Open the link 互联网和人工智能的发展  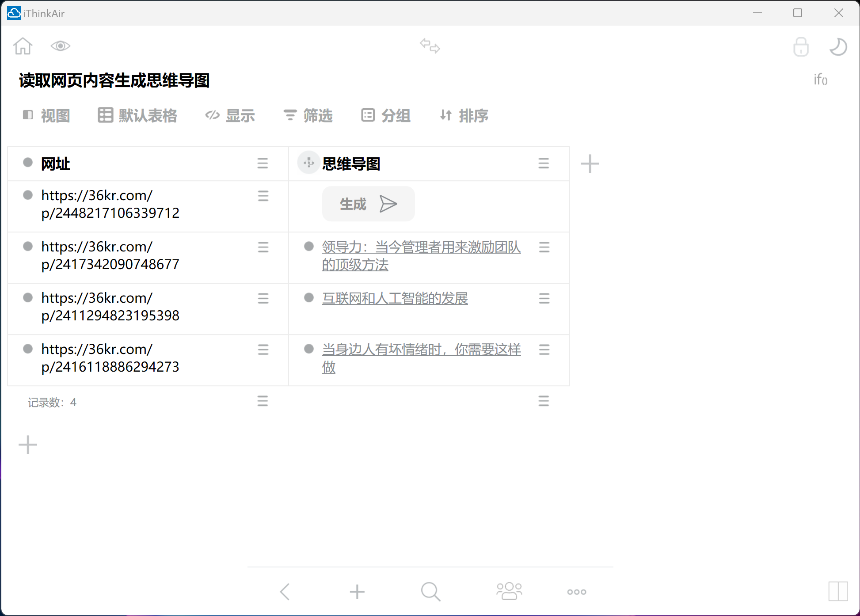[x=395, y=298]
